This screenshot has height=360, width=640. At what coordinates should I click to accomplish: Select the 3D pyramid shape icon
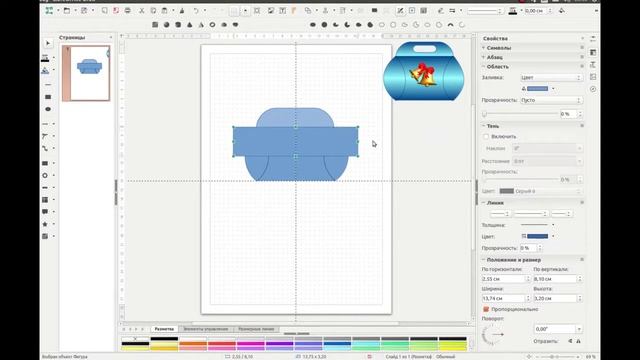click(201, 25)
